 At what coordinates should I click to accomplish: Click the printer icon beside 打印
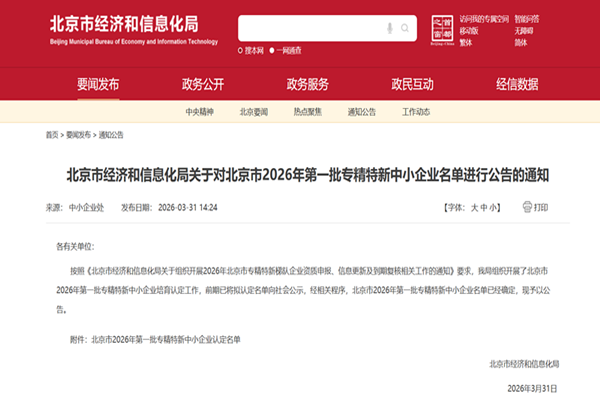click(x=527, y=207)
